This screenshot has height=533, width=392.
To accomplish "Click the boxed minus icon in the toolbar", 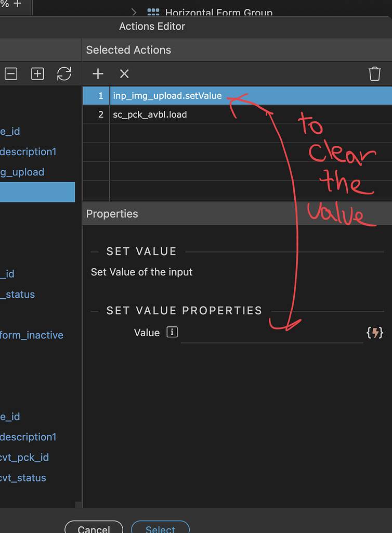I will [x=11, y=73].
